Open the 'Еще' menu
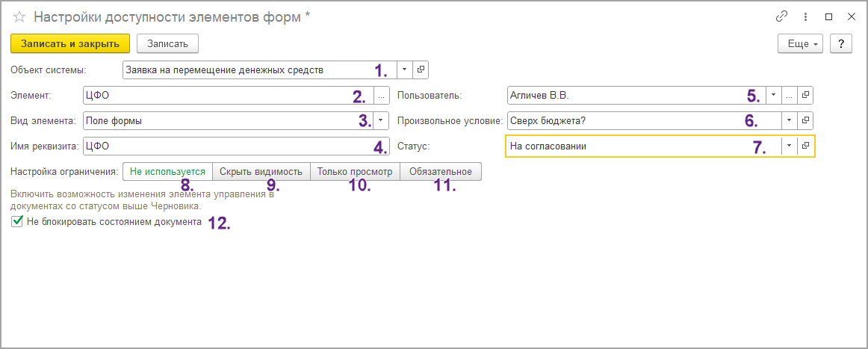This screenshot has height=349, width=868. (800, 44)
